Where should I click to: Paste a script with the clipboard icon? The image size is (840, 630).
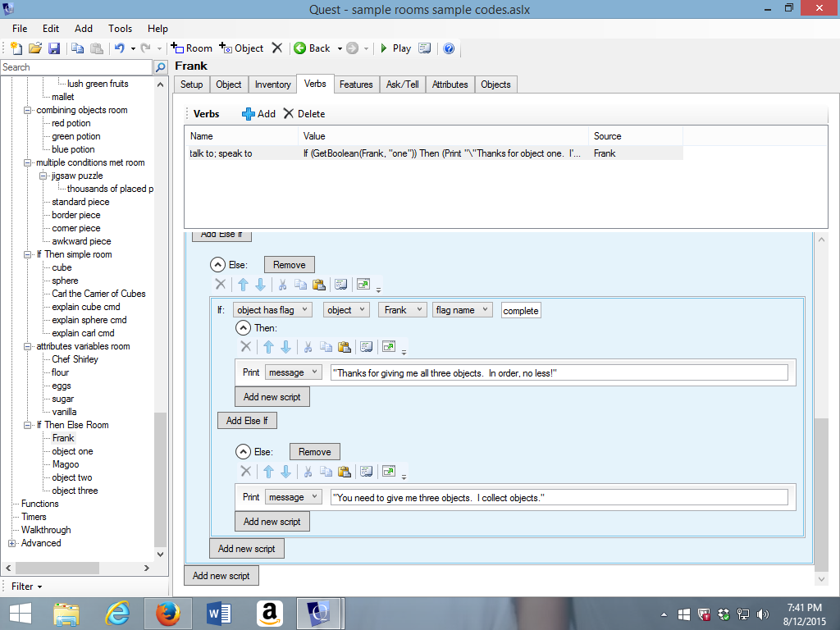[345, 346]
